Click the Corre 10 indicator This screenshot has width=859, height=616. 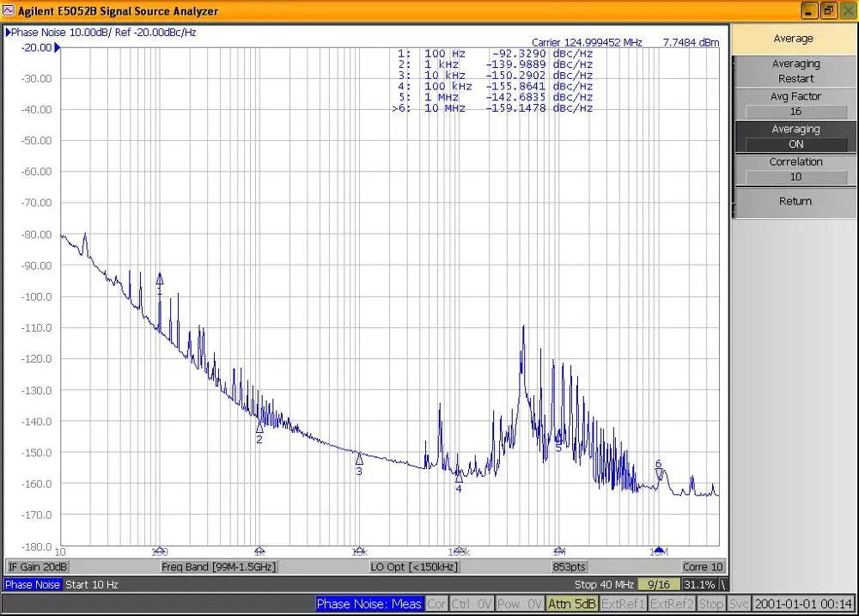tap(703, 567)
